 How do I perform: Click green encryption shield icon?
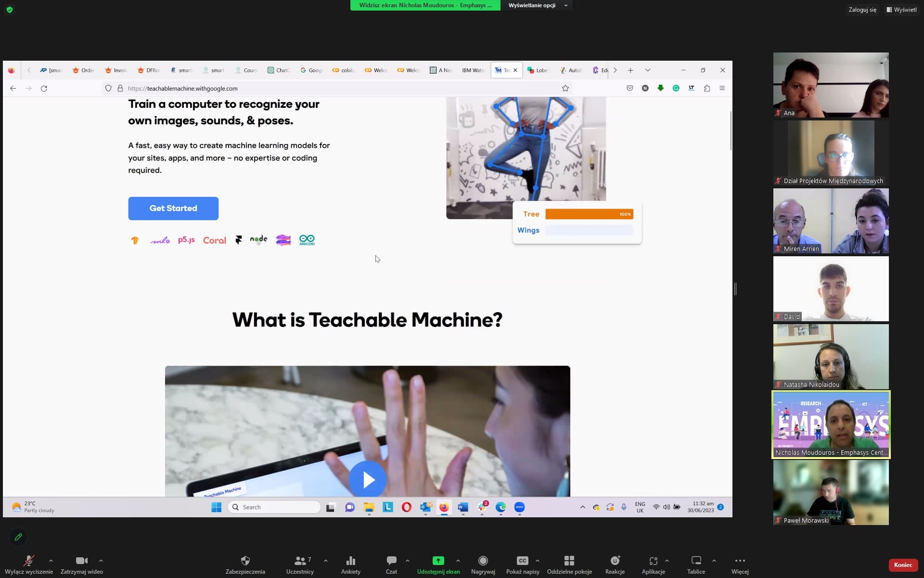tap(10, 10)
